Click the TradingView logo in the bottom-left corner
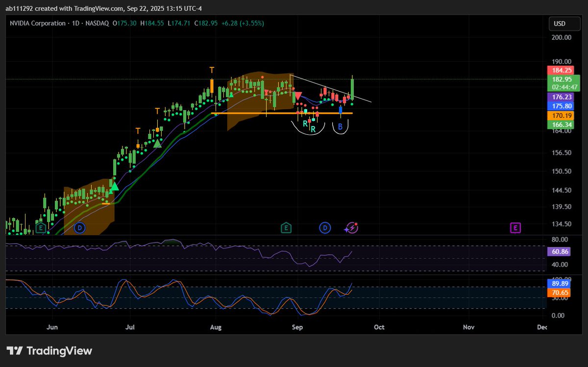Image resolution: width=588 pixels, height=367 pixels. (x=49, y=351)
